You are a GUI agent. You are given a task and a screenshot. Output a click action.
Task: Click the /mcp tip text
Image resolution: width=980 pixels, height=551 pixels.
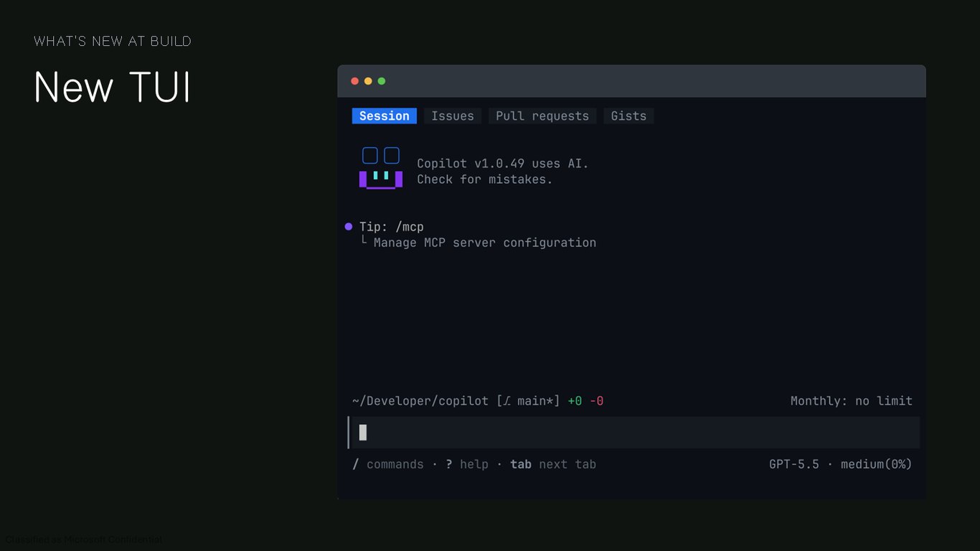point(410,227)
